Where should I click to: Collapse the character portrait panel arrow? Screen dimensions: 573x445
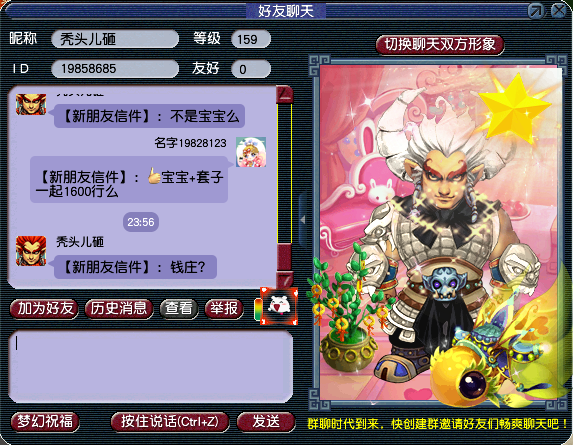point(303,220)
